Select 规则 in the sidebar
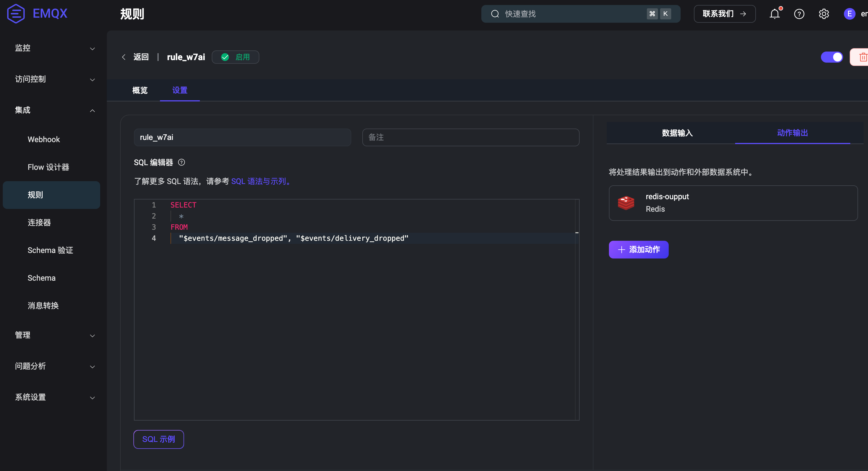This screenshot has width=868, height=471. [51, 195]
